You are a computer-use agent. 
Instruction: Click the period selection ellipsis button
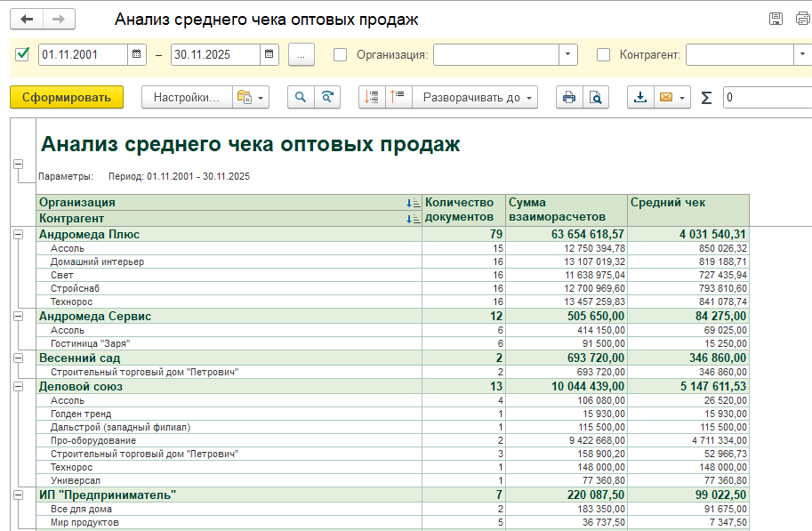tap(301, 54)
